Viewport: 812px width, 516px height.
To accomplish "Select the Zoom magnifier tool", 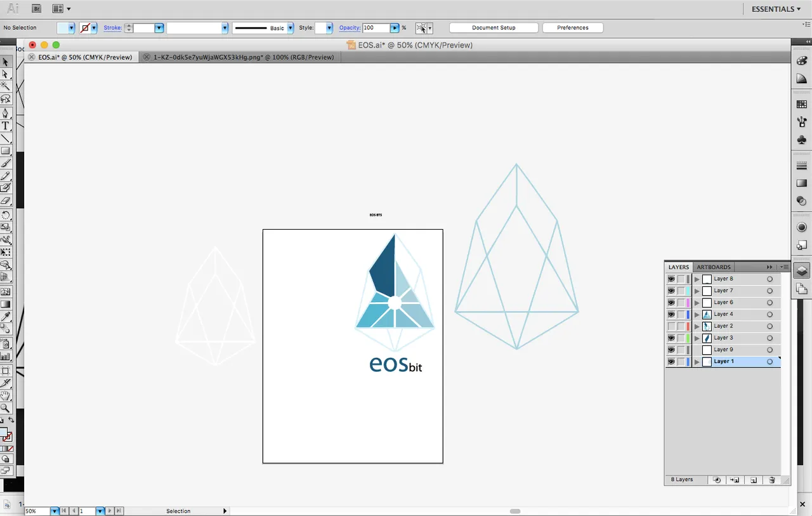I will tap(6, 408).
